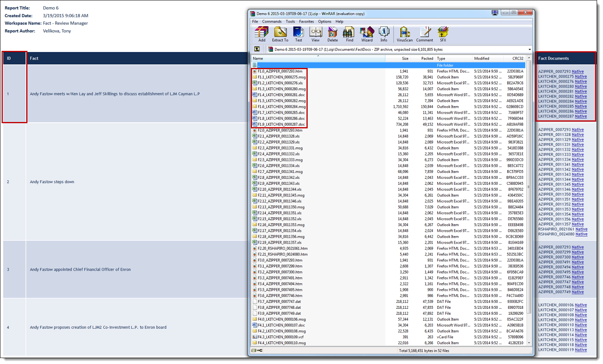Select file F1.2_LKITCHEN_0000276.xls

(x=280, y=83)
